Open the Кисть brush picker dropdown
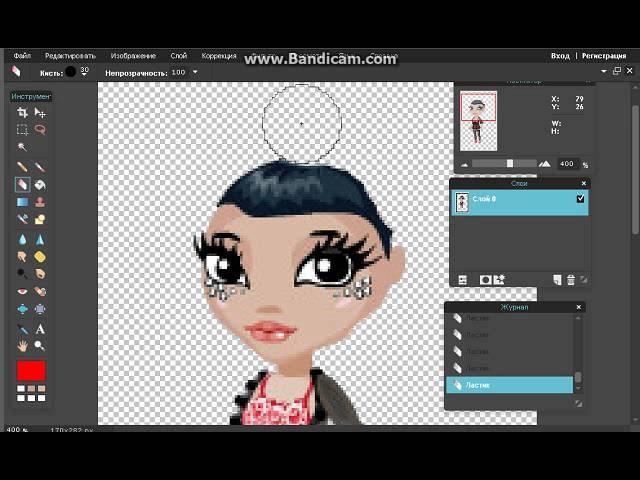This screenshot has width=640, height=480. (x=84, y=72)
